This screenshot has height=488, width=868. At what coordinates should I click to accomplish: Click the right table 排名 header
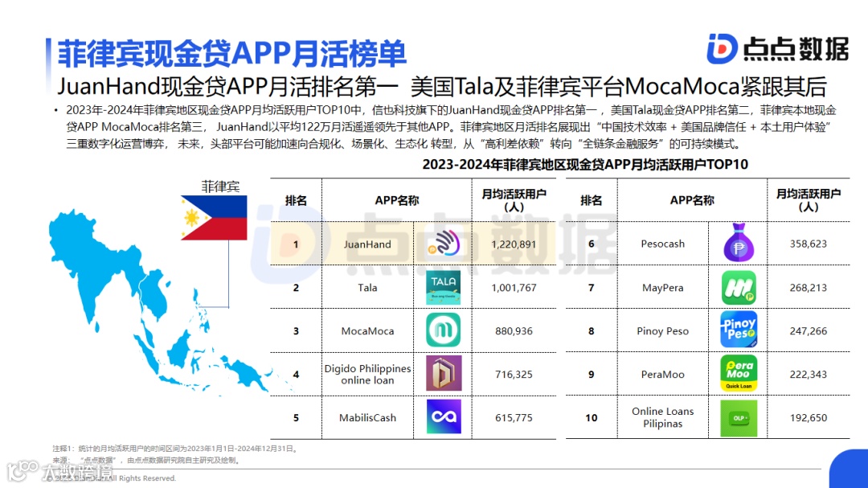point(592,200)
